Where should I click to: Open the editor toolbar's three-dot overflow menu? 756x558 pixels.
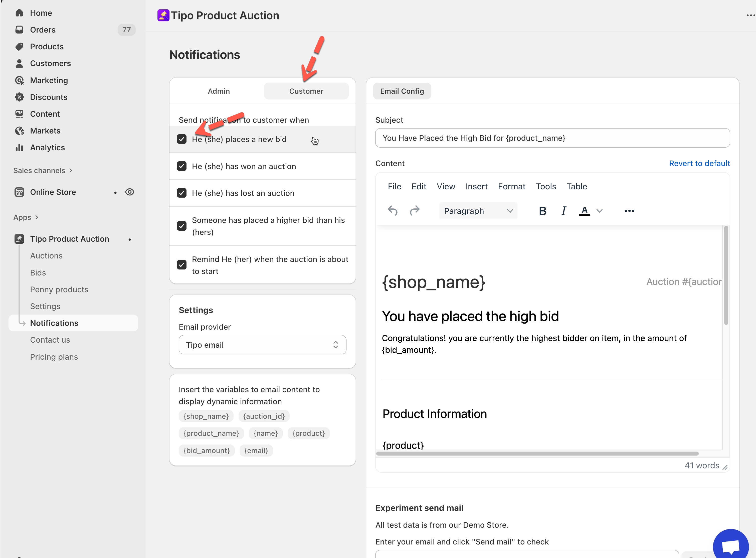click(629, 211)
